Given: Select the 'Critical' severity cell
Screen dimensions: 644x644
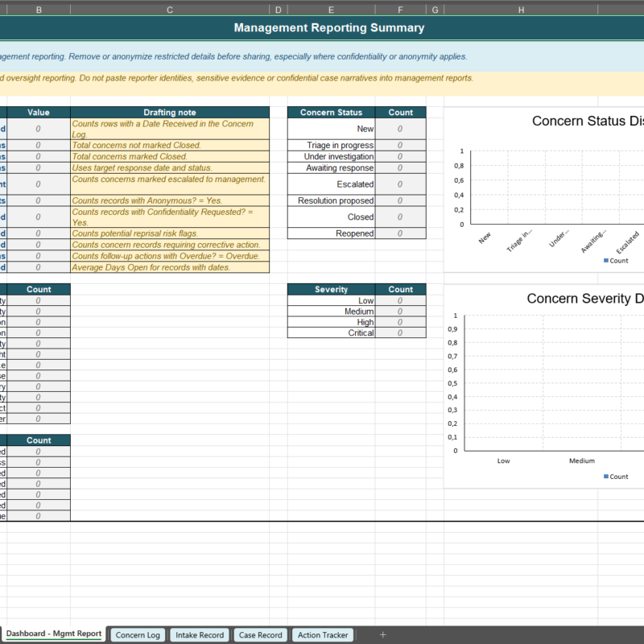Looking at the screenshot, I should (331, 332).
